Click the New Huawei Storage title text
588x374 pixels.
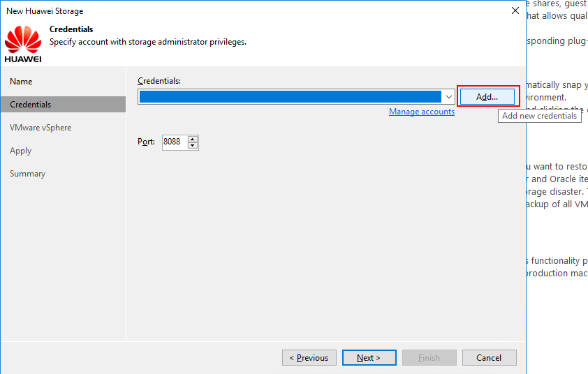point(45,11)
